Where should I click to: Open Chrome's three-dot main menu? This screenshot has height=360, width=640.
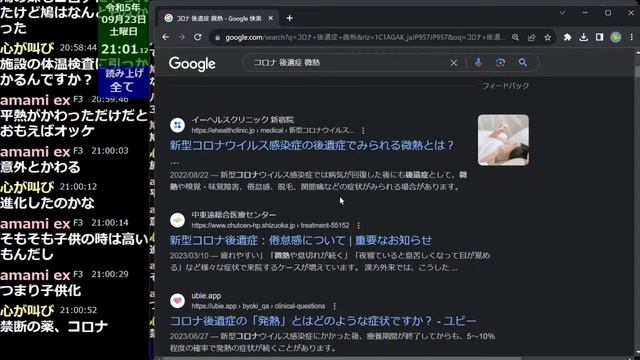click(631, 37)
